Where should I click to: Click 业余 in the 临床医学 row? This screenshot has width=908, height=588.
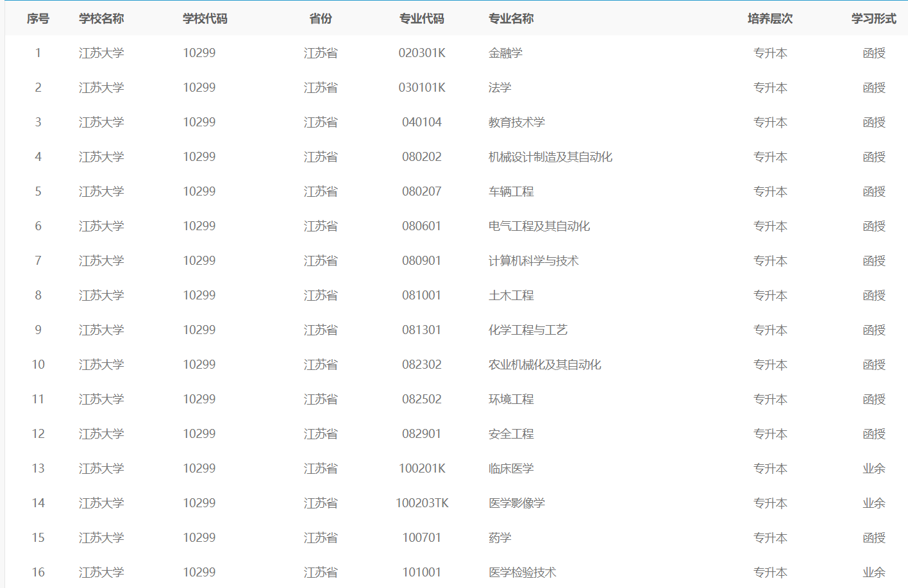pyautogui.click(x=874, y=469)
